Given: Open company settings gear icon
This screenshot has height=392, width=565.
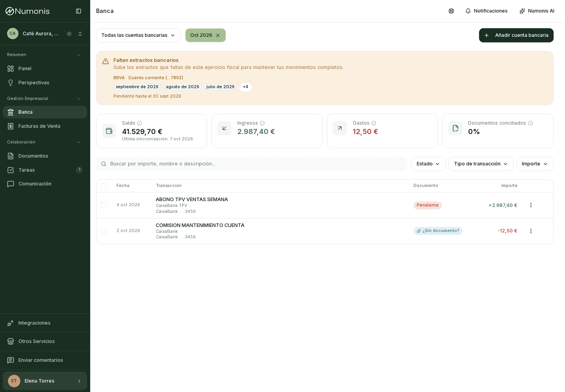Looking at the screenshot, I should point(69,34).
